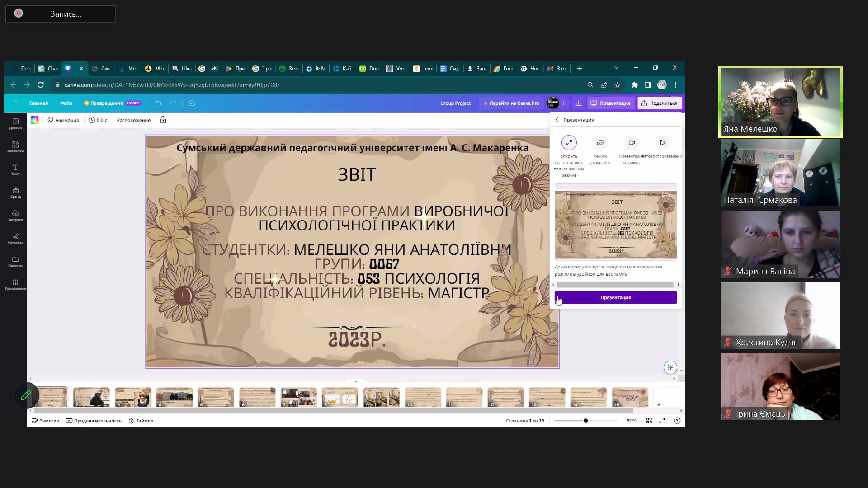Screen dimensions: 868x488
Task: Open the Text sidebar panel
Action: coord(15,169)
